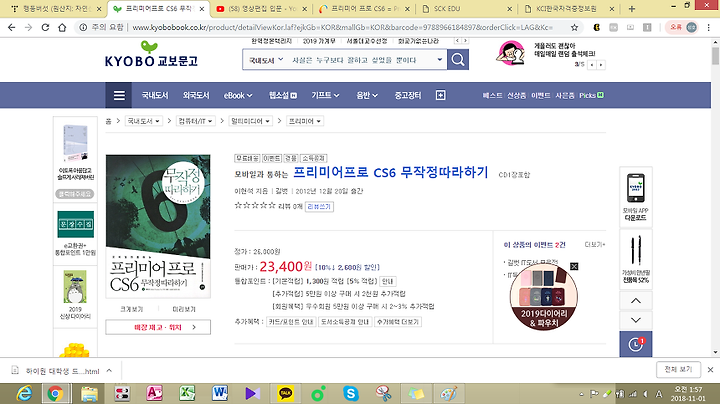Image resolution: width=720 pixels, height=404 pixels.
Task: Close the downloads bar
Action: click(x=710, y=370)
